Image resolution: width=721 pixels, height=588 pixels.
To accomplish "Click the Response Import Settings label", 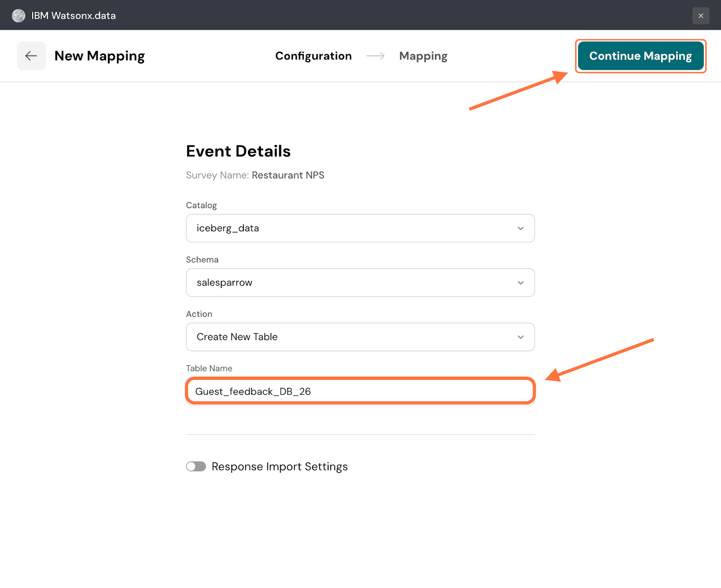I will (279, 466).
